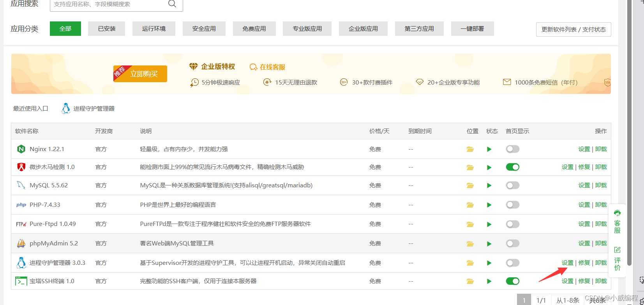Click 修复 for 微步木马检测 1.0
Image resolution: width=644 pixels, height=305 pixels.
tap(584, 167)
